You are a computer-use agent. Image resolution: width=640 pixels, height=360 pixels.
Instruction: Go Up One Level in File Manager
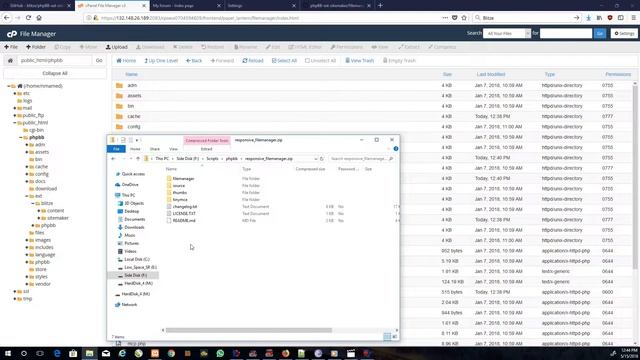coord(161,60)
